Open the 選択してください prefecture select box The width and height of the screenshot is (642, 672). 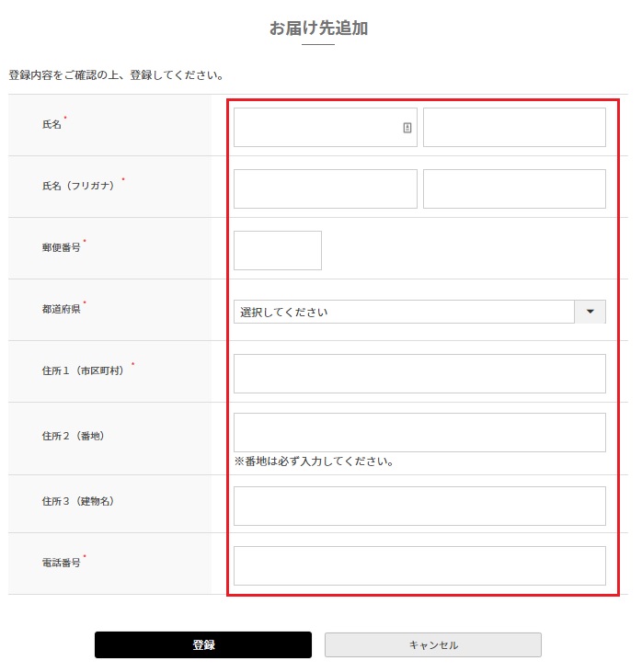tap(404, 312)
